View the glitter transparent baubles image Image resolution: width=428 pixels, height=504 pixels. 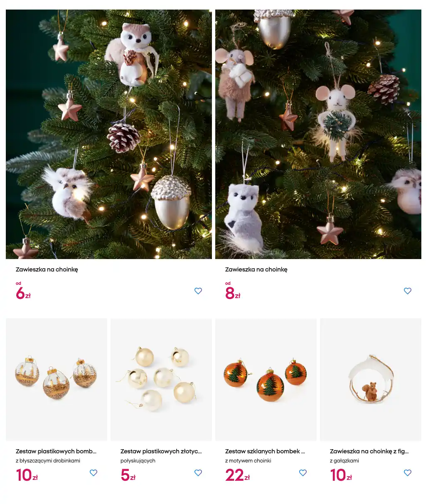(x=57, y=379)
